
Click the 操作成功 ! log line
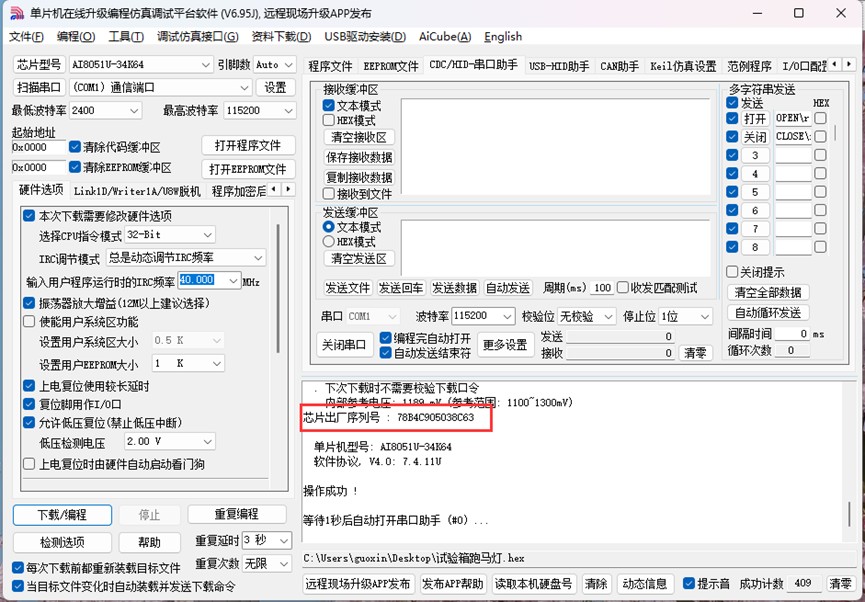(330, 491)
